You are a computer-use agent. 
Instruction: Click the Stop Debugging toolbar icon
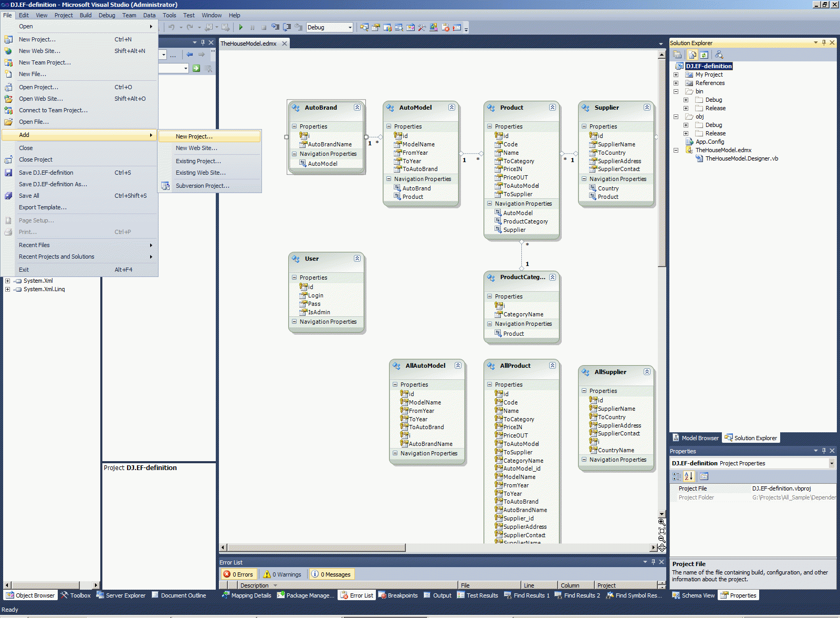click(x=264, y=27)
